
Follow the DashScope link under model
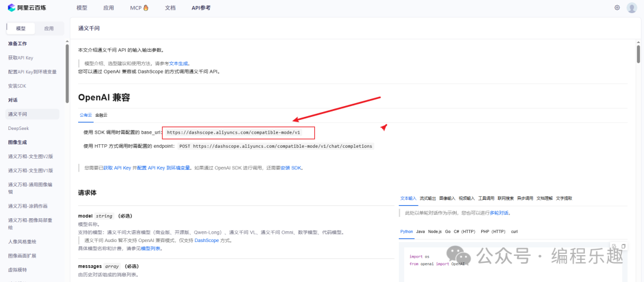[205, 240]
